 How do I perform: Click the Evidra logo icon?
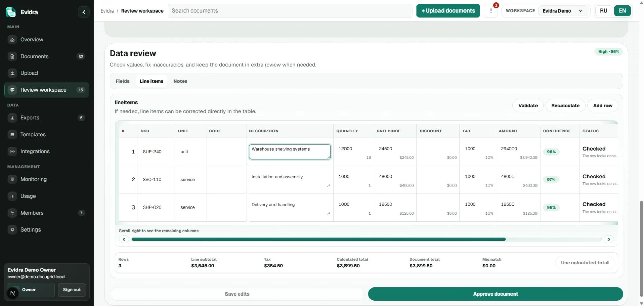(11, 12)
